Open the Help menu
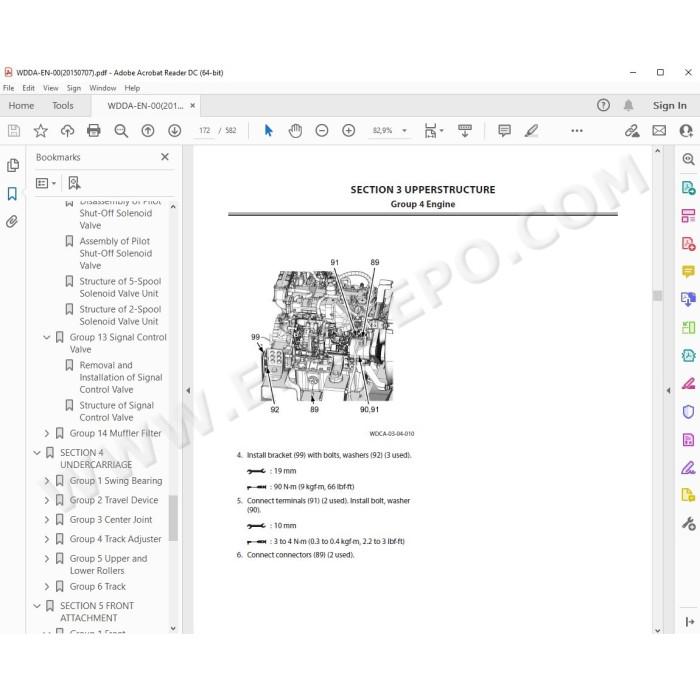Image resolution: width=700 pixels, height=700 pixels. (132, 88)
